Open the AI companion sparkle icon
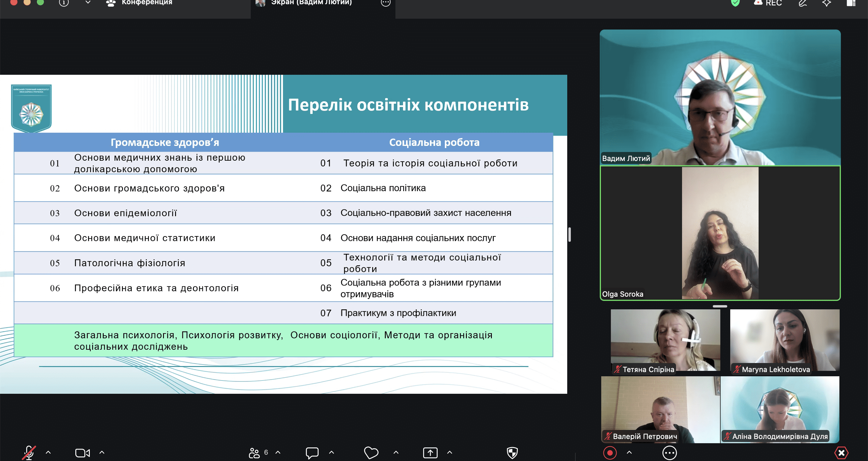 [x=826, y=3]
